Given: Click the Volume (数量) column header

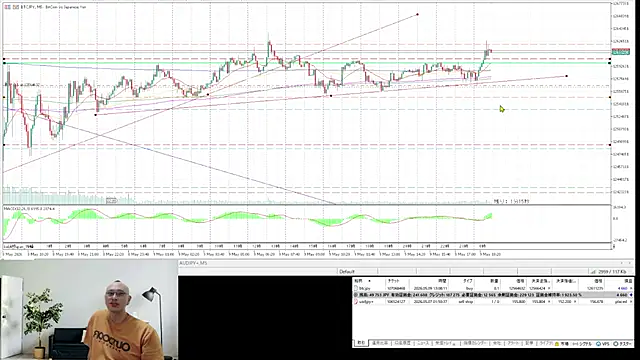Looking at the screenshot, I should 493,281.
